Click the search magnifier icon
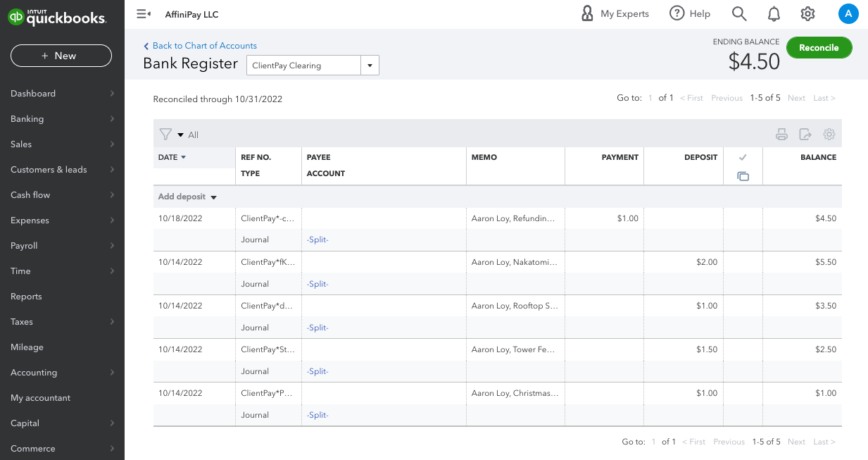The width and height of the screenshot is (868, 460). pyautogui.click(x=738, y=13)
